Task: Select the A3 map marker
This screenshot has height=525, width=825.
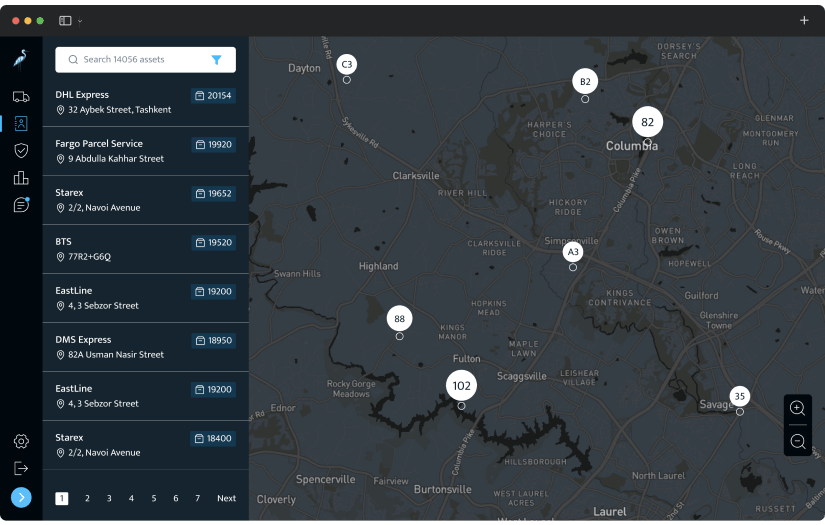Action: [573, 252]
